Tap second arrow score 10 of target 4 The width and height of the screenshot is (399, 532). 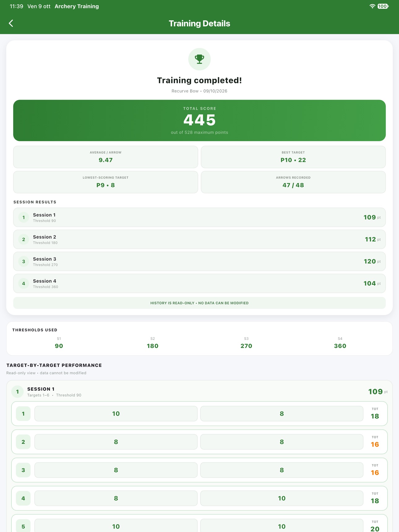282,498
